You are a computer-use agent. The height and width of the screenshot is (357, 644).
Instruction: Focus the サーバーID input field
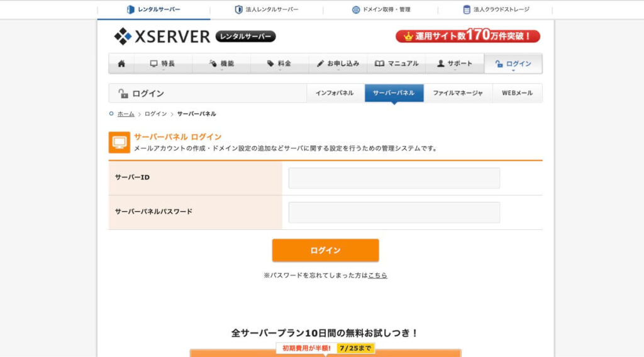(x=394, y=178)
